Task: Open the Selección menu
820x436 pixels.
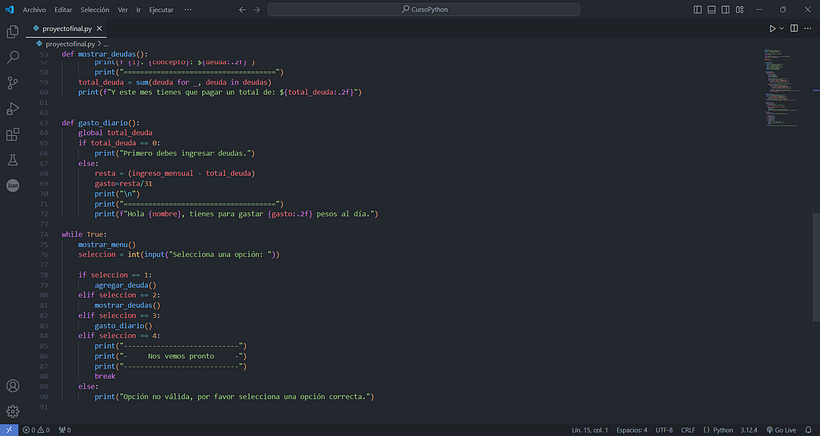Action: point(95,9)
